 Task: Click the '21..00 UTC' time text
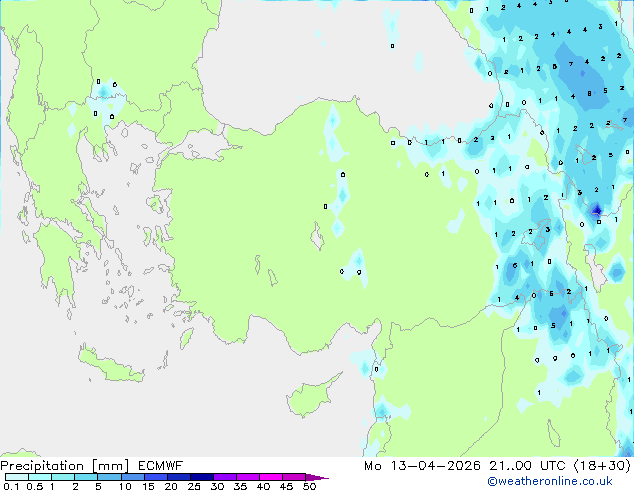(527, 466)
